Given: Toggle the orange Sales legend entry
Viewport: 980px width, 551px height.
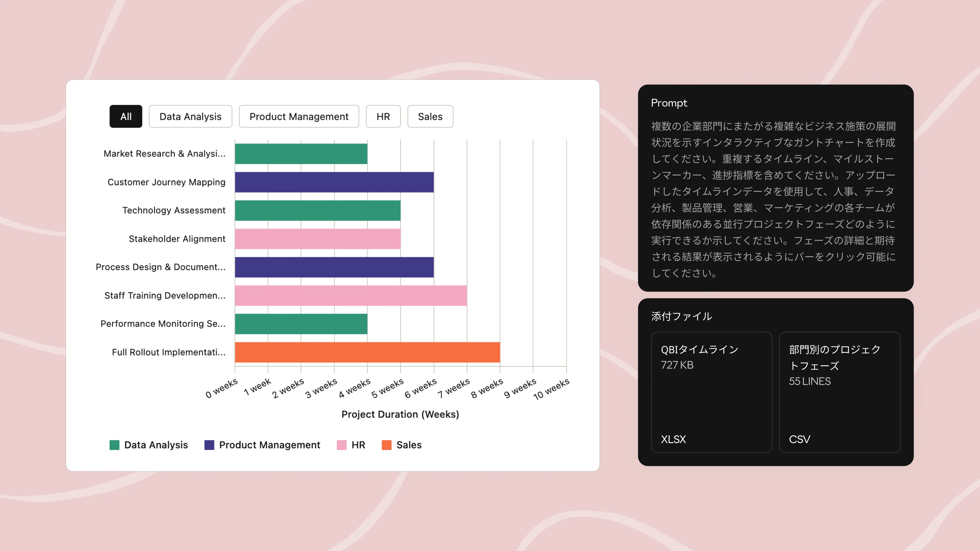Looking at the screenshot, I should point(387,445).
